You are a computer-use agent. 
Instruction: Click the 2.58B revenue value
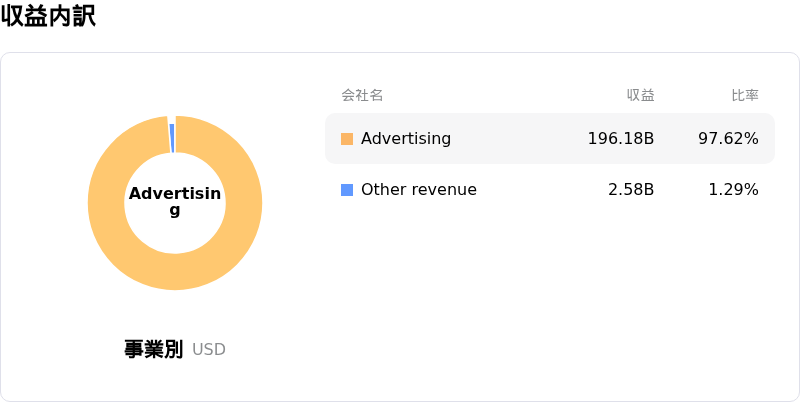[x=631, y=190]
